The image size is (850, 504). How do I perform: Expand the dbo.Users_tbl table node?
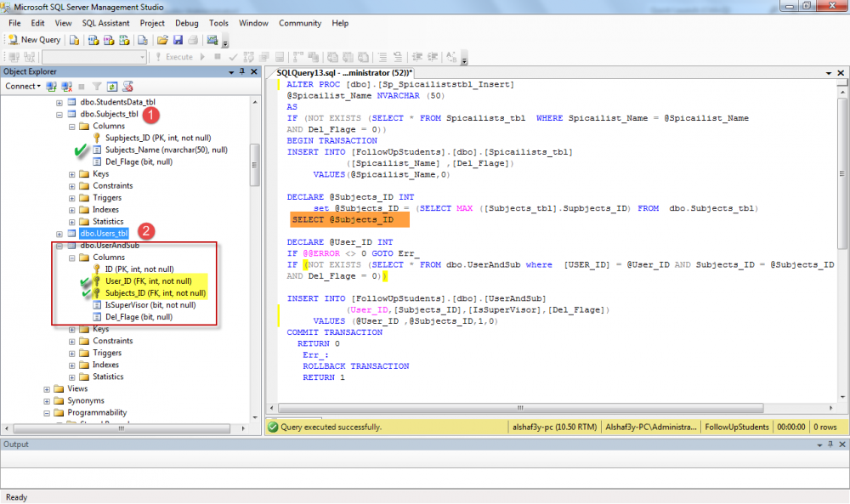tap(59, 234)
